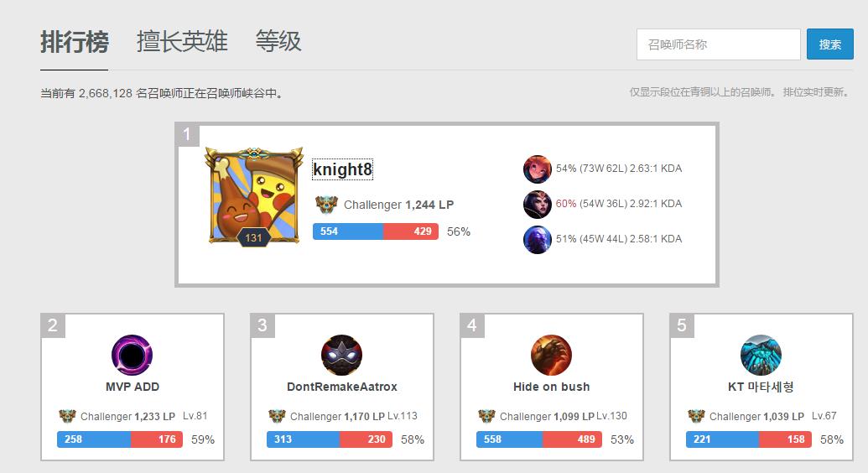Open knight8 summoner name link
The height and width of the screenshot is (473, 868).
tap(343, 169)
